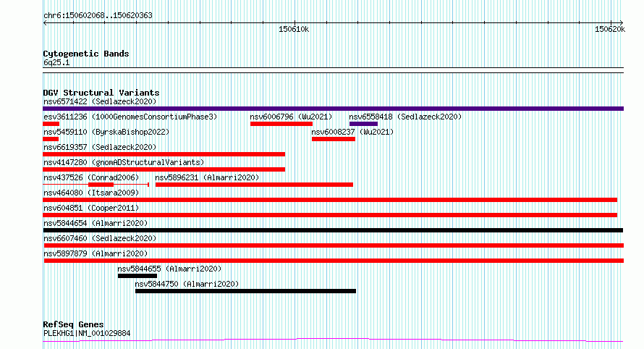
Task: Click the red bar under esv3611236
Action: (x=51, y=124)
